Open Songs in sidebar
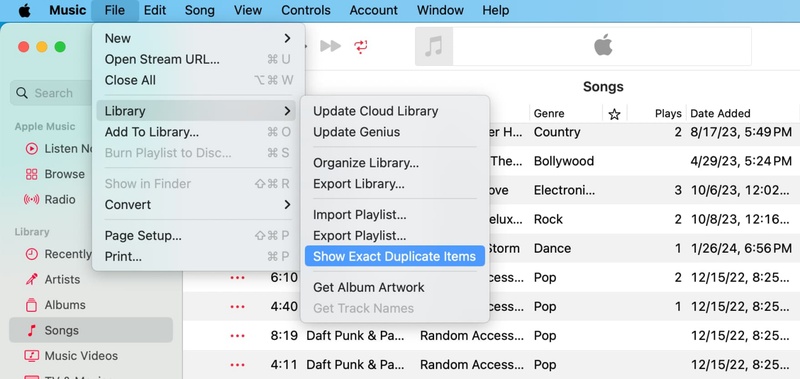The image size is (800, 379). (x=91, y=330)
